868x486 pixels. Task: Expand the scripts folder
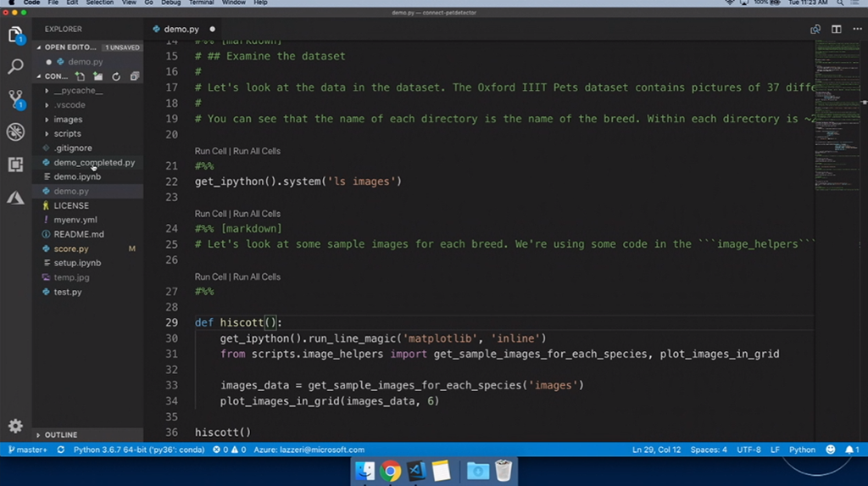pyautogui.click(x=67, y=134)
